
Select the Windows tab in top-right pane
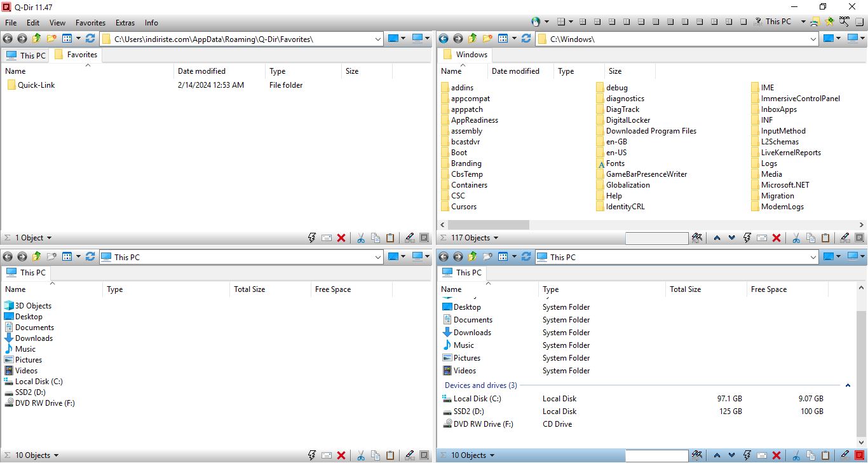465,55
